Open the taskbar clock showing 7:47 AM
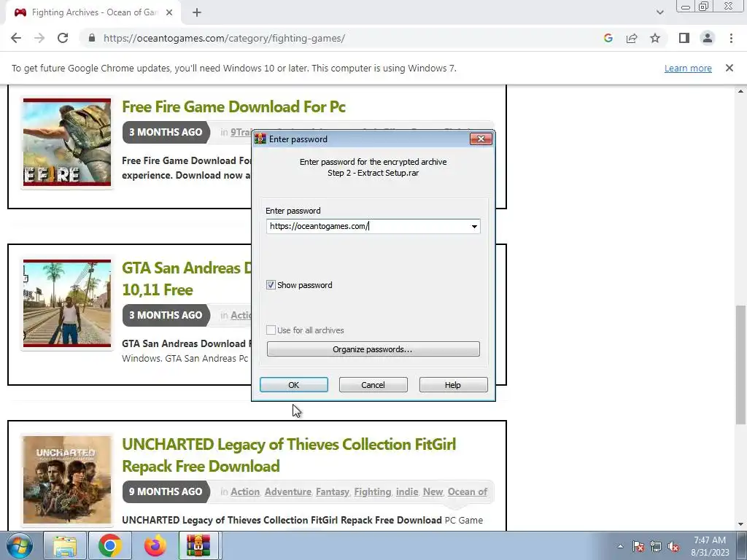 (x=710, y=545)
